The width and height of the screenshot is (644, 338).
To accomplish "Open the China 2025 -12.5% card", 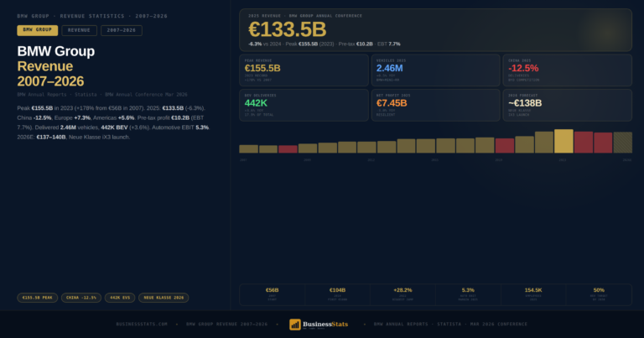I will pyautogui.click(x=568, y=70).
